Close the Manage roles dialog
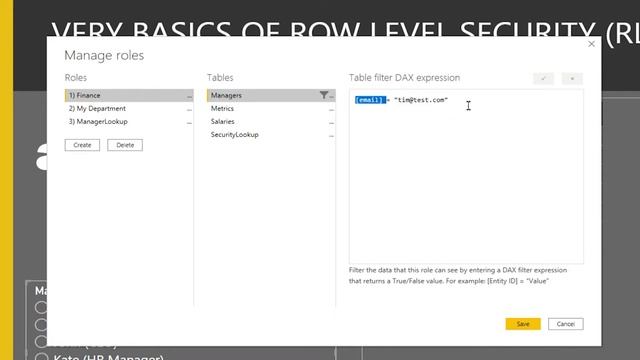This screenshot has width=640, height=360. tap(591, 44)
